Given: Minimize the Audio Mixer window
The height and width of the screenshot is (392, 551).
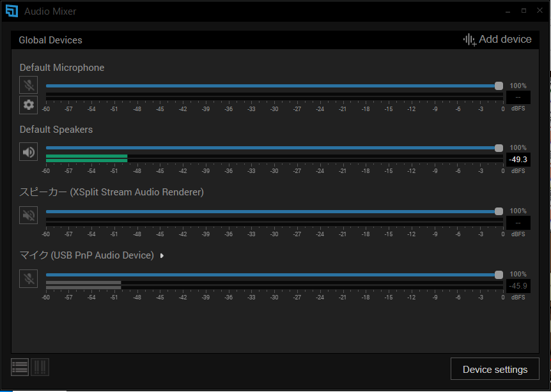Looking at the screenshot, I should (508, 11).
